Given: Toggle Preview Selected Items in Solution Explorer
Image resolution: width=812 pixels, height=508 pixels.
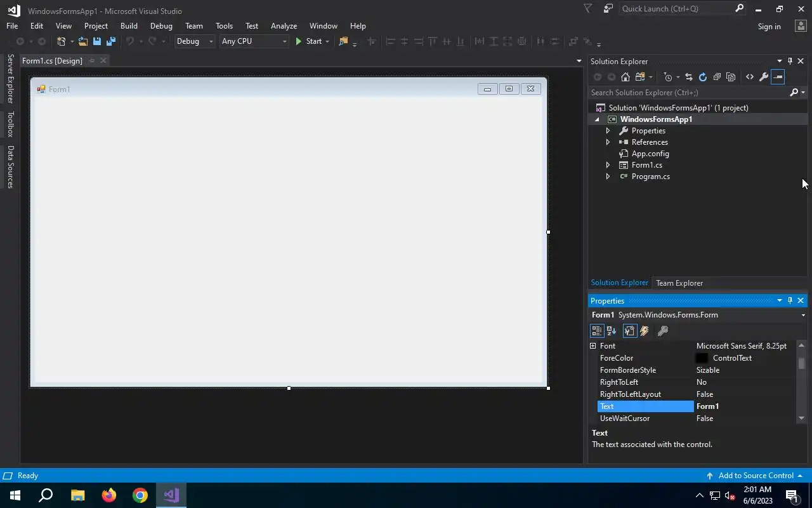Looking at the screenshot, I should 778,77.
